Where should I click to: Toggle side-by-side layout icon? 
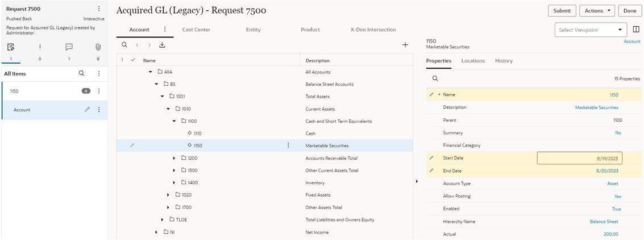[x=636, y=30]
